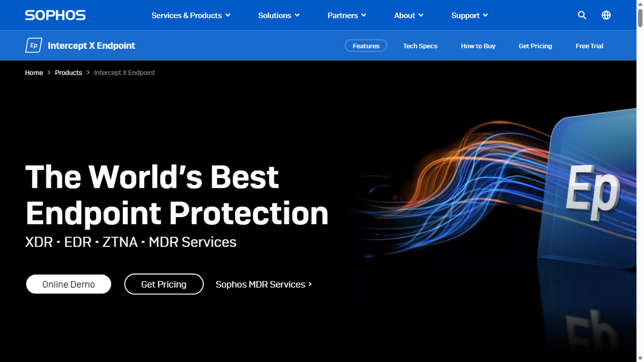Go to Get Pricing in subnav

(x=535, y=46)
